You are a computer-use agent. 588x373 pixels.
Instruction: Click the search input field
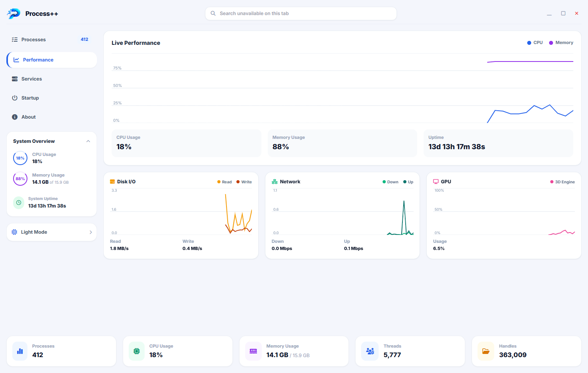[301, 13]
